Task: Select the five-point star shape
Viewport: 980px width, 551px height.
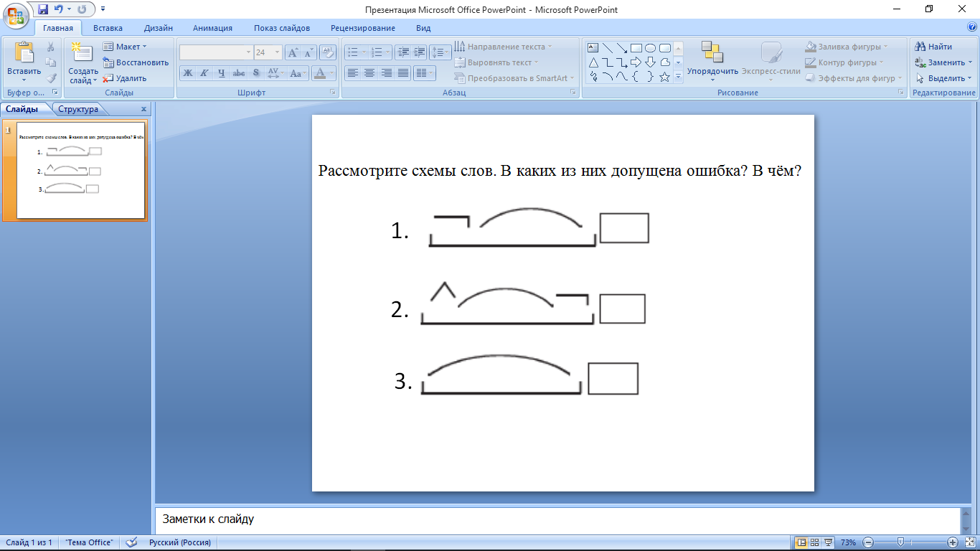Action: [x=664, y=77]
